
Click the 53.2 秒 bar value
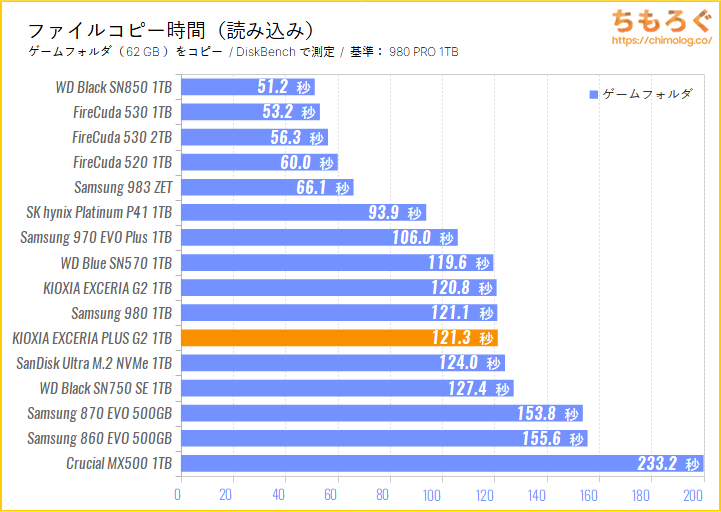coord(290,112)
